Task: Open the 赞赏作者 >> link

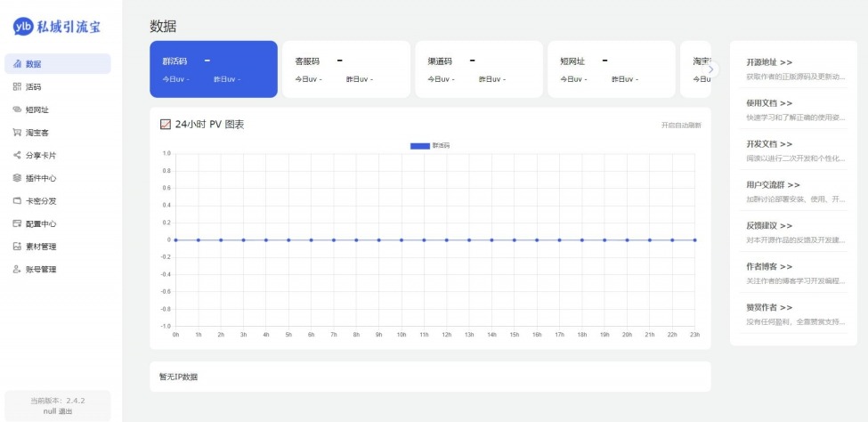Action: pos(769,307)
